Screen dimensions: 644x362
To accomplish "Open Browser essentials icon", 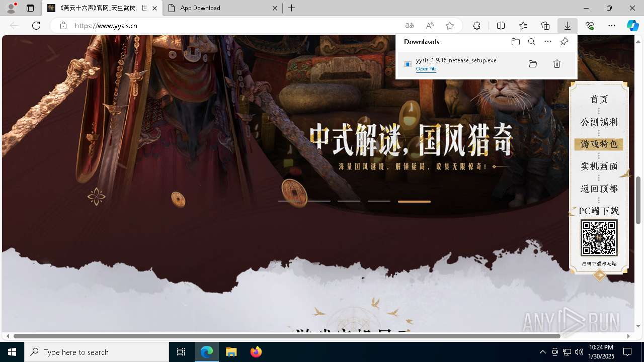I will pyautogui.click(x=590, y=26).
